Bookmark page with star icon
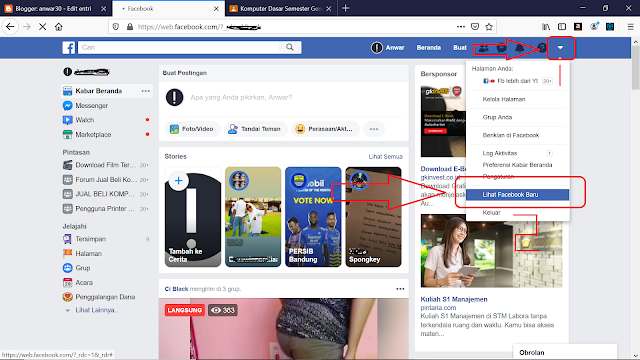The width and height of the screenshot is (640, 360). coord(489,27)
